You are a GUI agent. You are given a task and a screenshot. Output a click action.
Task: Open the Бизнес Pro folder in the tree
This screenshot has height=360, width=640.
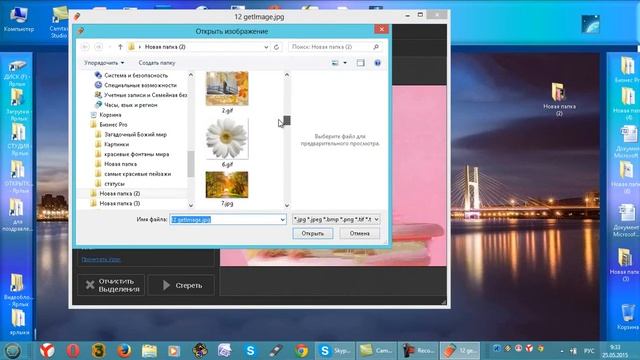click(x=113, y=124)
